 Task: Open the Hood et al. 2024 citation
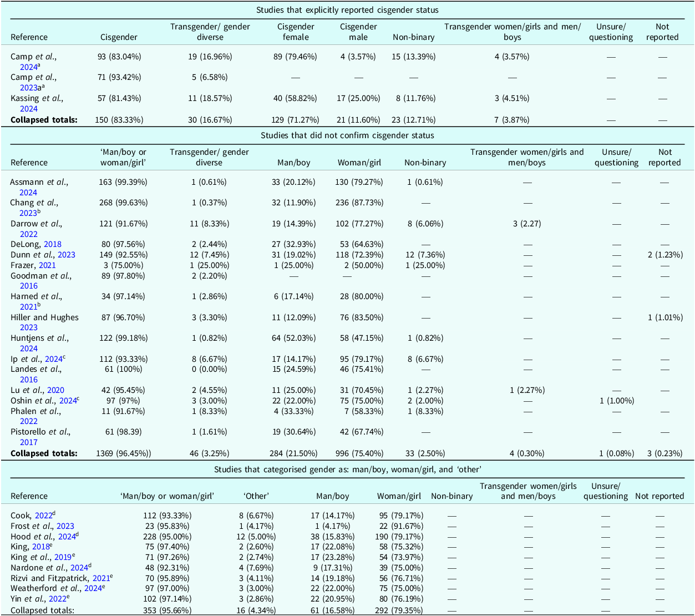point(67,537)
